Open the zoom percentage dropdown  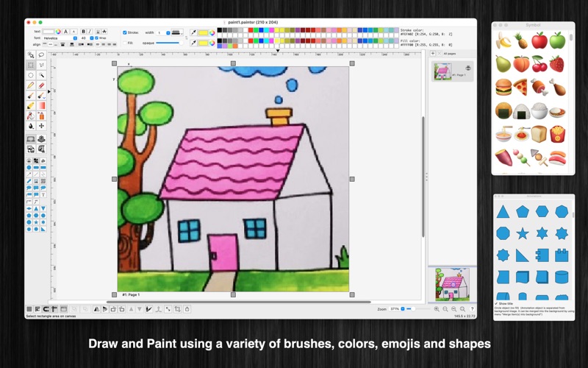coord(397,309)
